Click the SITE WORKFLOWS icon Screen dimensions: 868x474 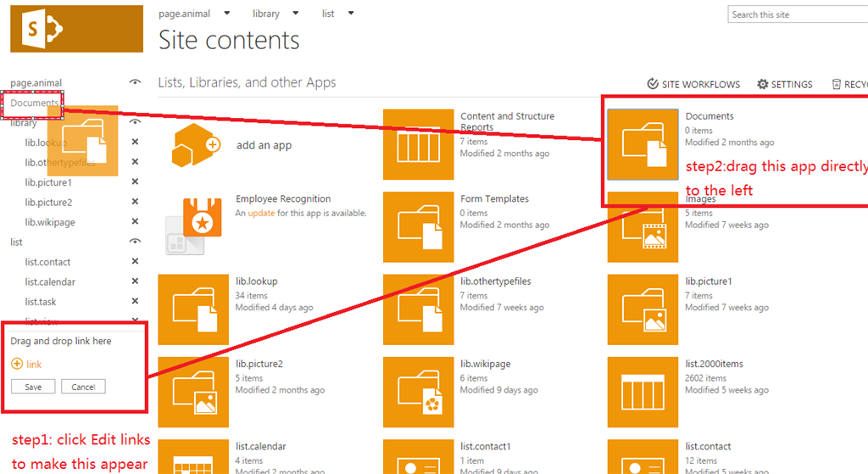[x=653, y=84]
